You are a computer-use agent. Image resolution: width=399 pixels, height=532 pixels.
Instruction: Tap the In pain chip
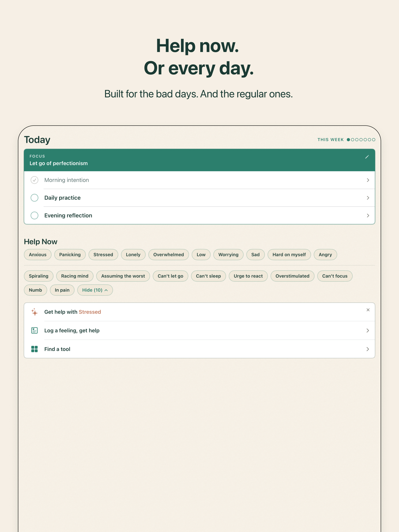pos(62,290)
